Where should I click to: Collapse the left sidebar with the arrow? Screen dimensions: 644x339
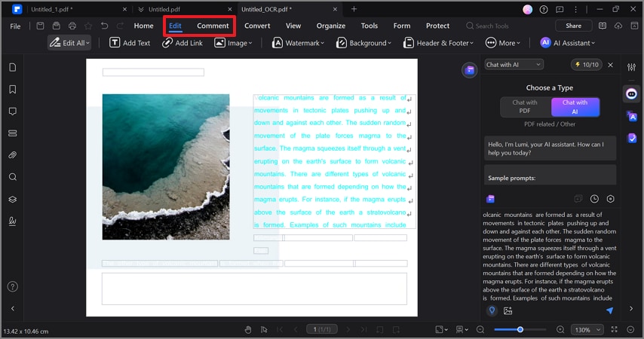click(x=13, y=308)
